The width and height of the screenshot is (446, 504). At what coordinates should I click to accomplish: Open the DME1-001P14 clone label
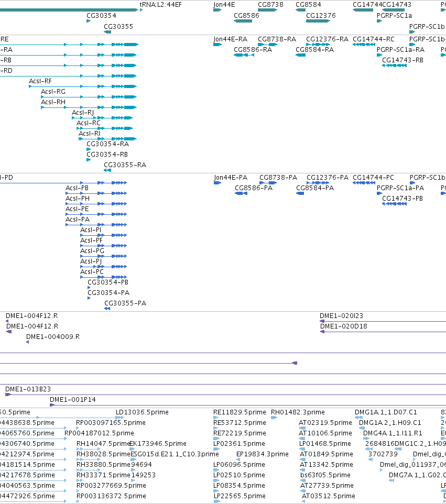click(73, 400)
